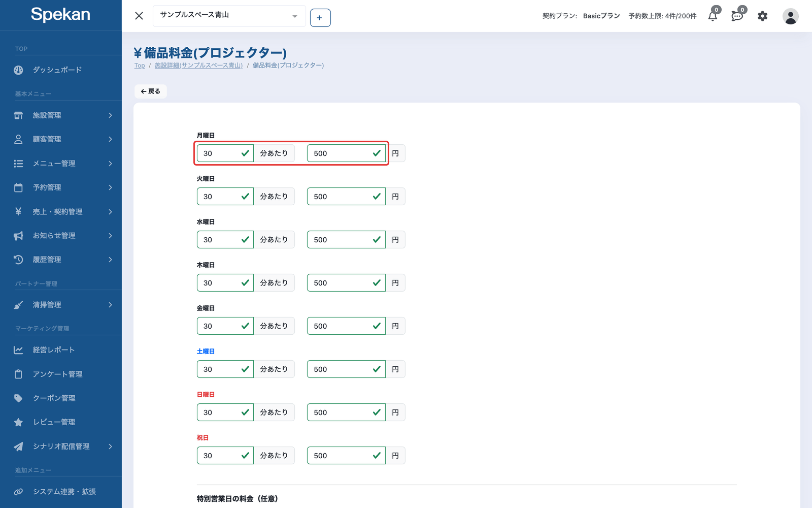
Task: Edit the 月曜日 price field
Action: tap(346, 153)
